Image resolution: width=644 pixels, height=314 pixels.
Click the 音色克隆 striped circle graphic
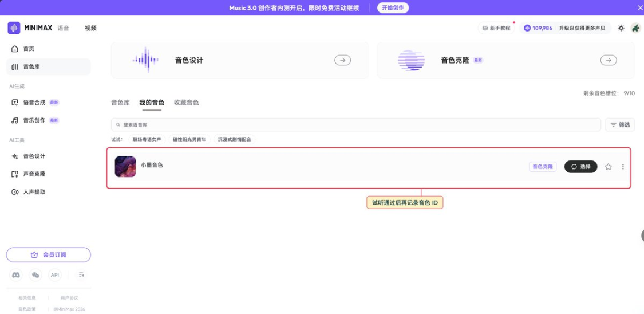411,60
